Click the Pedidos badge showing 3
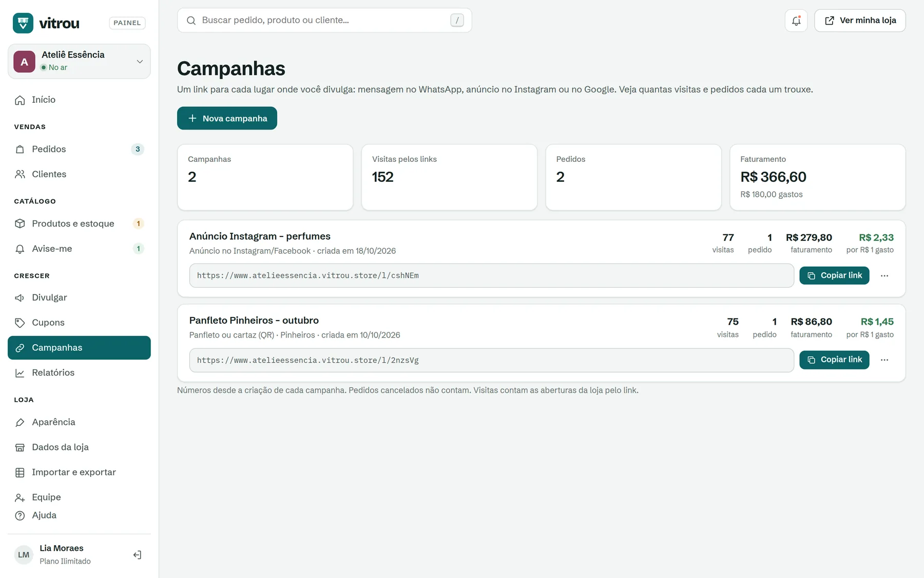924x578 pixels. (x=138, y=150)
